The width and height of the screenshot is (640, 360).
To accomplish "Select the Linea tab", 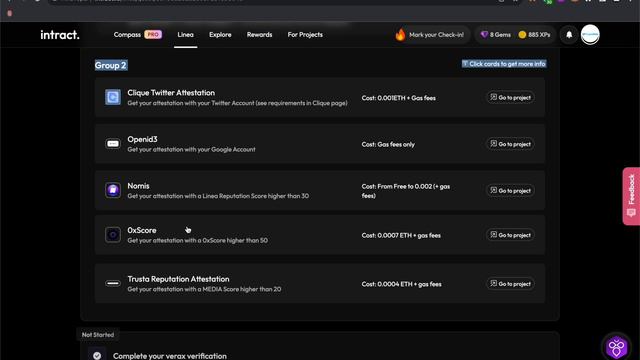I will coord(185,35).
